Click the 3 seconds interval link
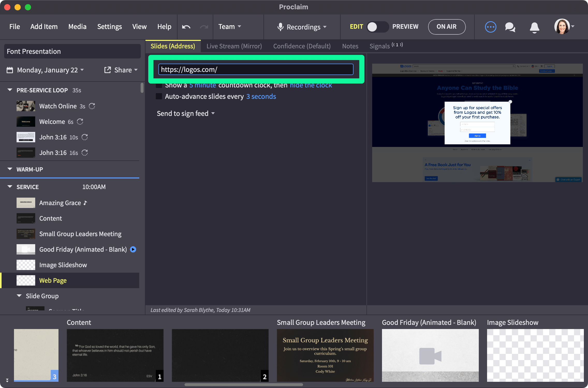The height and width of the screenshot is (388, 588). [x=261, y=96]
